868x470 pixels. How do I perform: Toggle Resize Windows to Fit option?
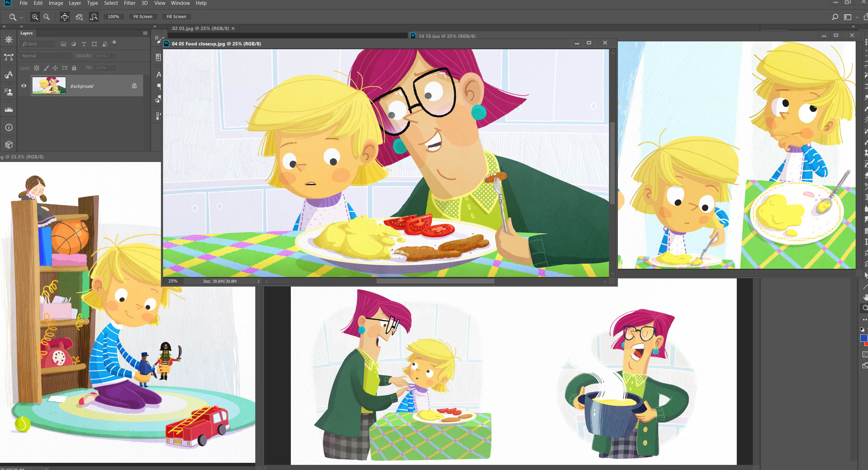point(65,17)
